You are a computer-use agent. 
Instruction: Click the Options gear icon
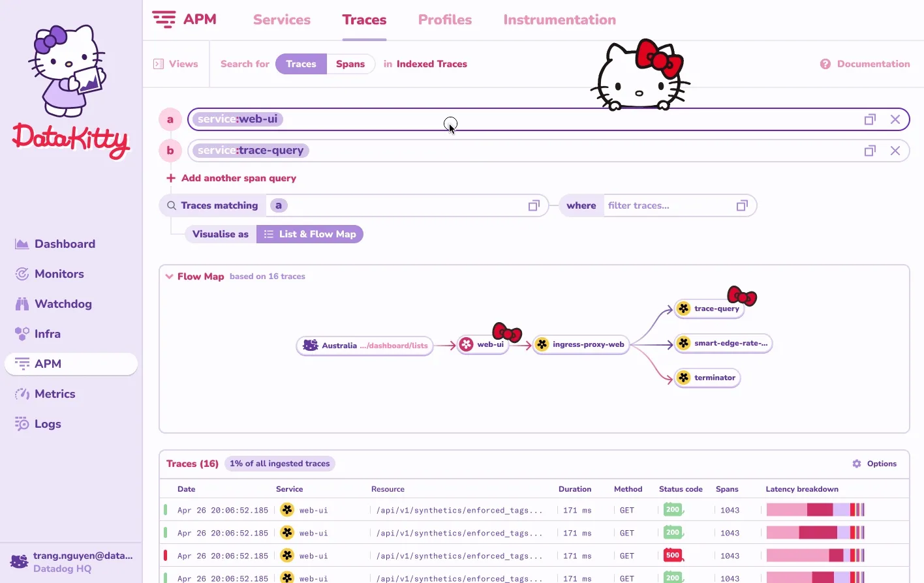pyautogui.click(x=857, y=464)
